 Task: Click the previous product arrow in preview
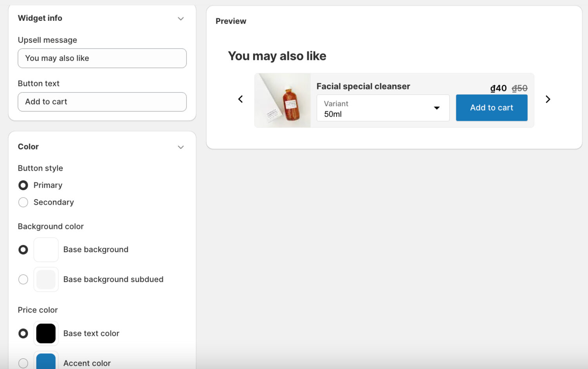[x=241, y=99]
